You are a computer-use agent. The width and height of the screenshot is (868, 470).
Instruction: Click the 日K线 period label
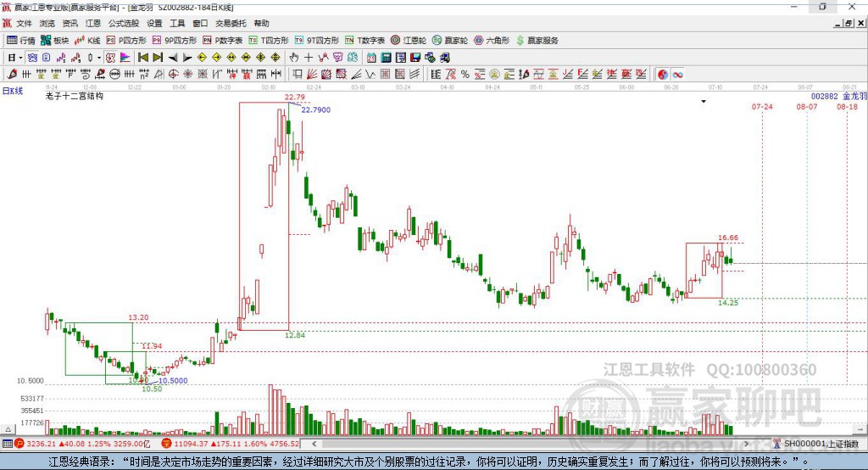click(x=12, y=91)
